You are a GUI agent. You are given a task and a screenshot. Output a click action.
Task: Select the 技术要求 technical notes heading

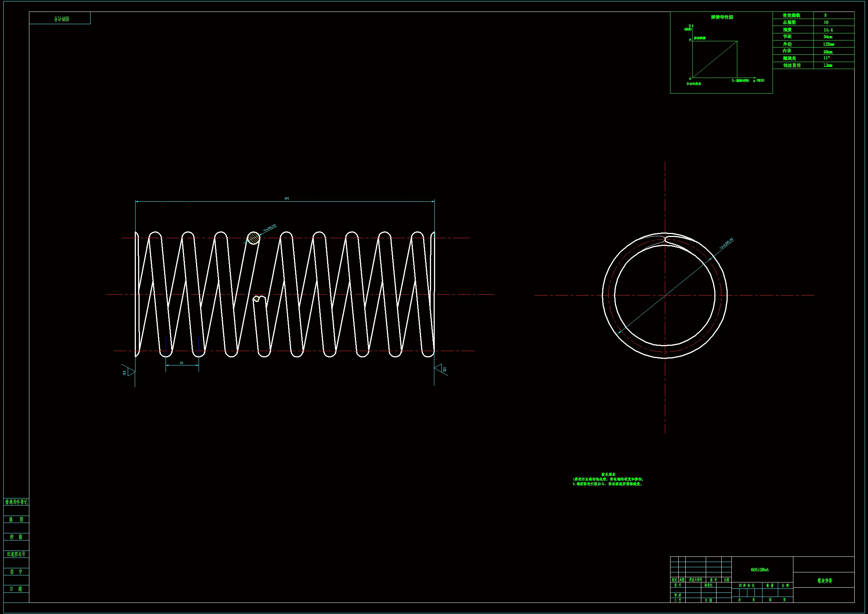[608, 474]
